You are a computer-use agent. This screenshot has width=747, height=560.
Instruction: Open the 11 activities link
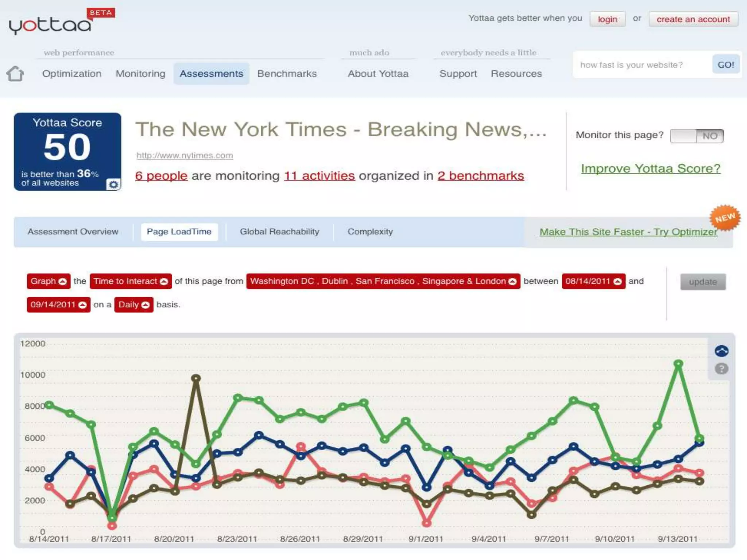pyautogui.click(x=319, y=176)
